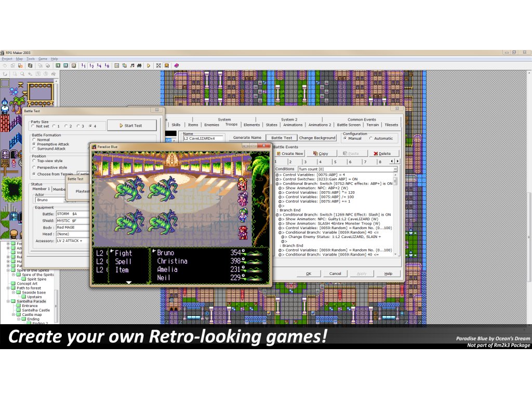532x399 pixels.
Task: Set map zoom to 1/8 scale
Action: [107, 65]
